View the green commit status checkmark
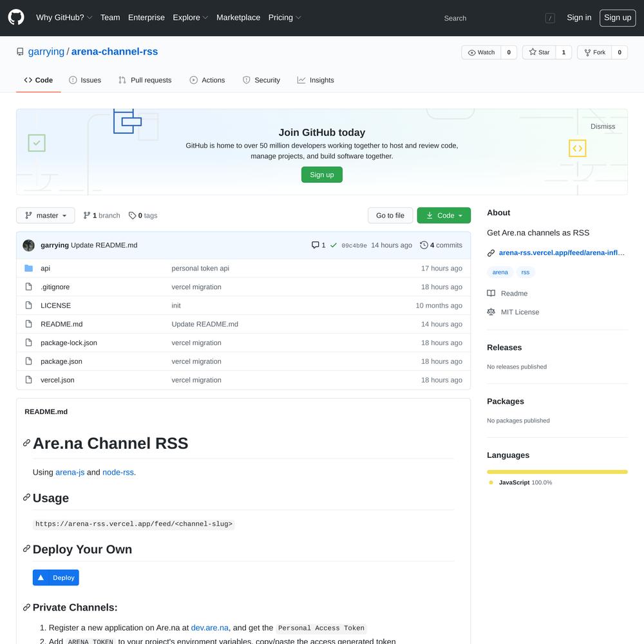This screenshot has width=644, height=644. pyautogui.click(x=334, y=245)
